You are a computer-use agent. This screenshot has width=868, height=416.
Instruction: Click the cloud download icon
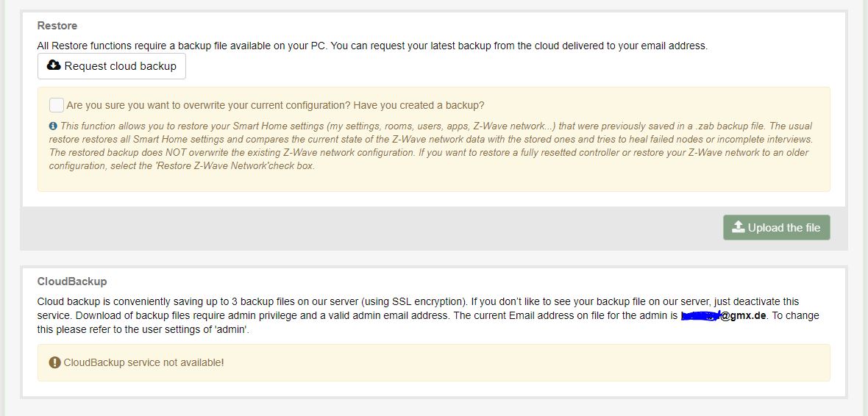[54, 66]
